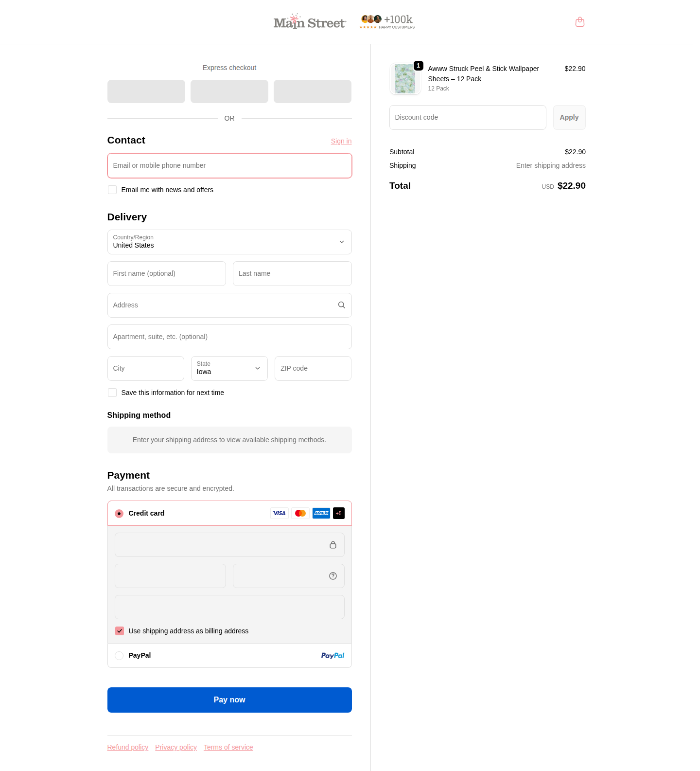
Task: Click the quantity badge on product thumbnail
Action: tap(419, 66)
